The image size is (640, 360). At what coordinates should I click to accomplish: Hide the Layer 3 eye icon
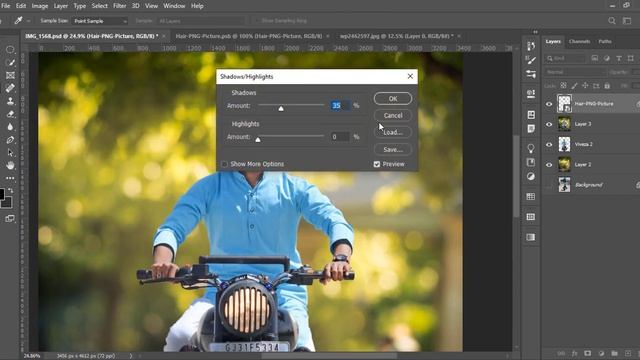pos(549,124)
